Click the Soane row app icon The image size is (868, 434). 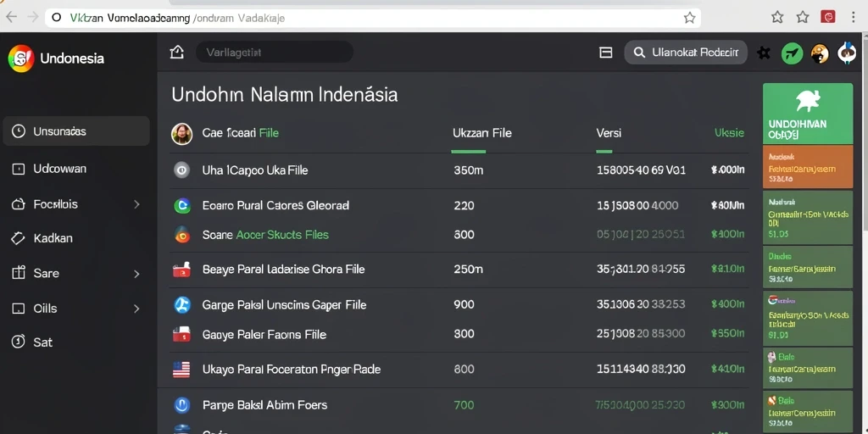181,235
